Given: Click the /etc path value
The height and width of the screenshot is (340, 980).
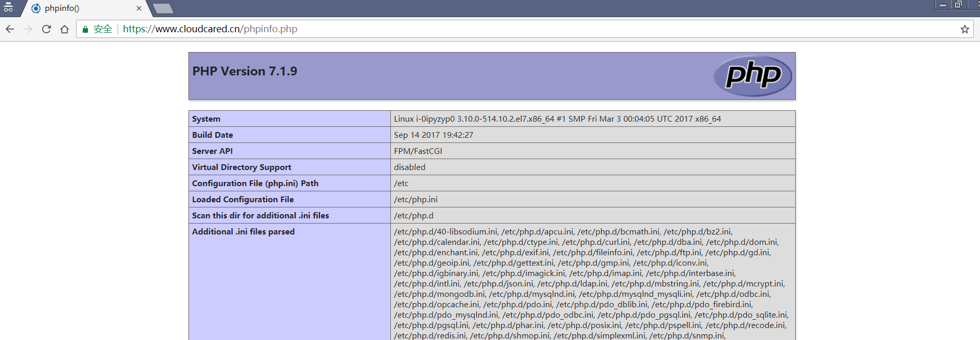Looking at the screenshot, I should click(401, 184).
